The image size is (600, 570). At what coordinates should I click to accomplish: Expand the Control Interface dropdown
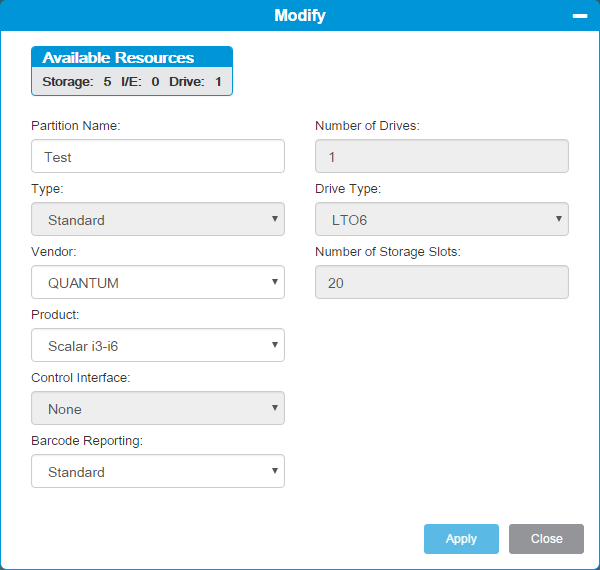pyautogui.click(x=158, y=408)
